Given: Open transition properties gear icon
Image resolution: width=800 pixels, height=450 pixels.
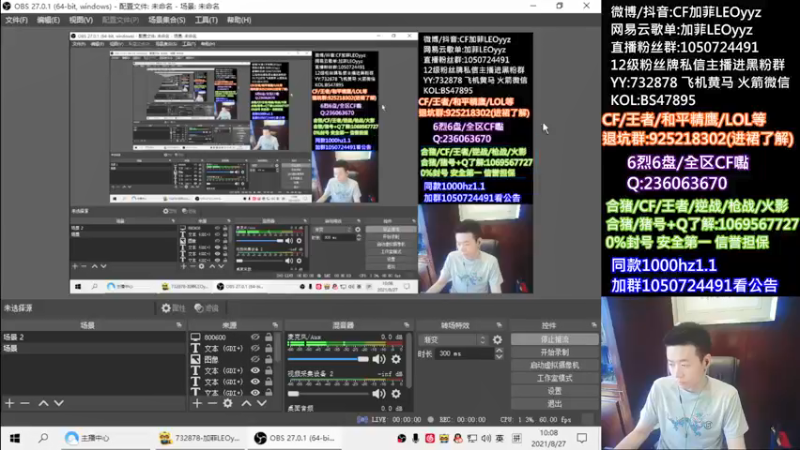Looking at the screenshot, I should (497, 339).
